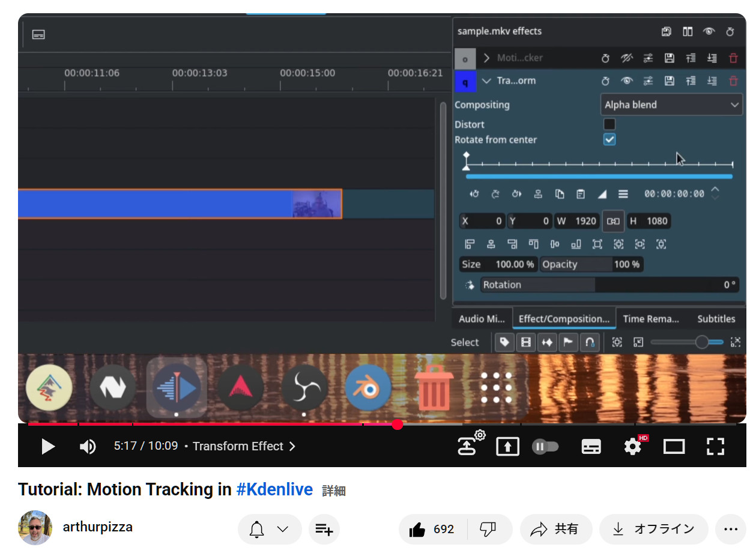
Task: Launch Blender from the dock
Action: tap(368, 388)
